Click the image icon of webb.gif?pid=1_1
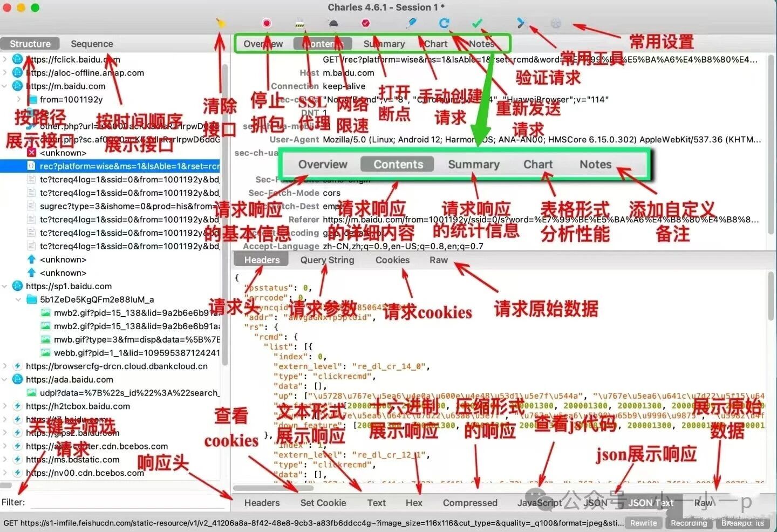Screen dimensions: 777x532 pyautogui.click(x=45, y=353)
